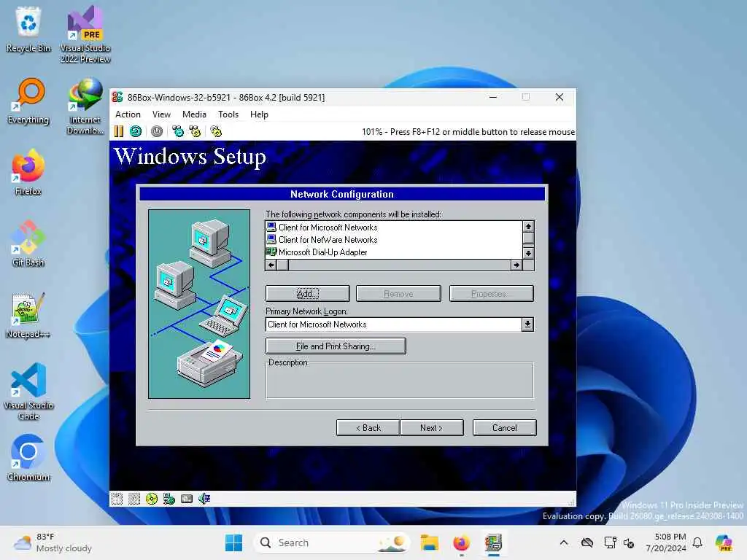
Task: Open notifications bell in system tray
Action: point(697,542)
